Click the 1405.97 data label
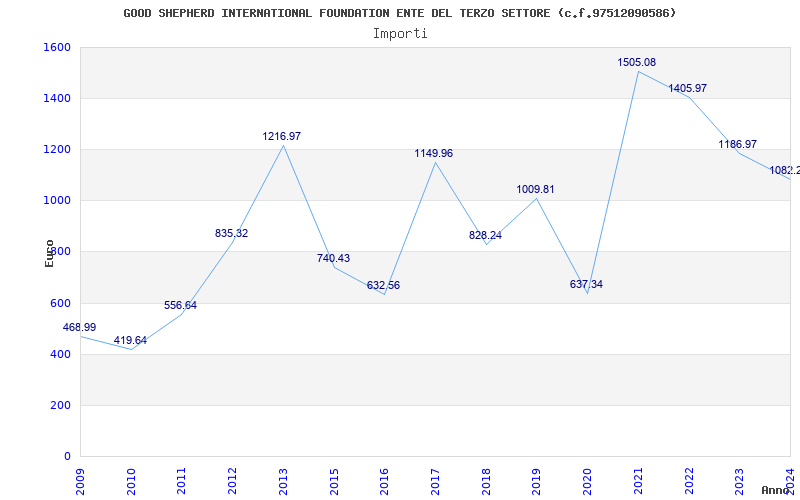The image size is (800, 500). [x=687, y=88]
